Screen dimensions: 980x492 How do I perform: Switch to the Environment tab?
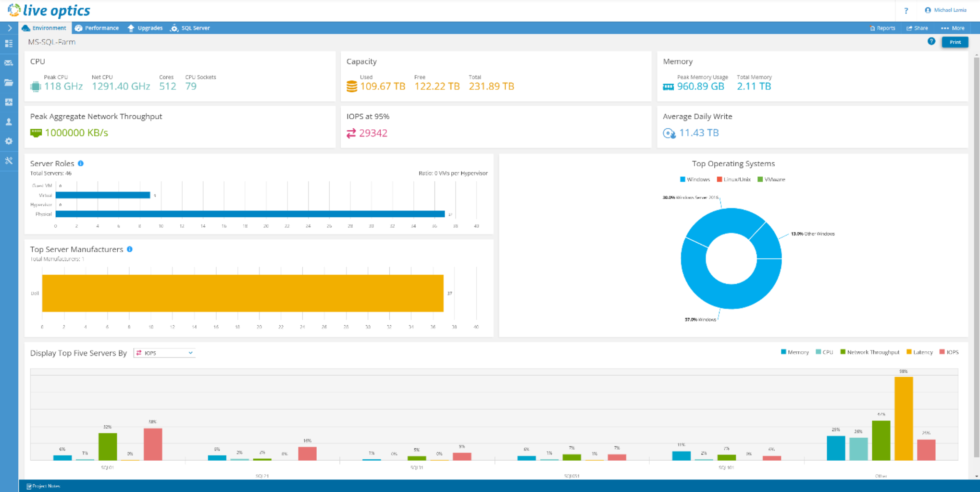pyautogui.click(x=44, y=28)
